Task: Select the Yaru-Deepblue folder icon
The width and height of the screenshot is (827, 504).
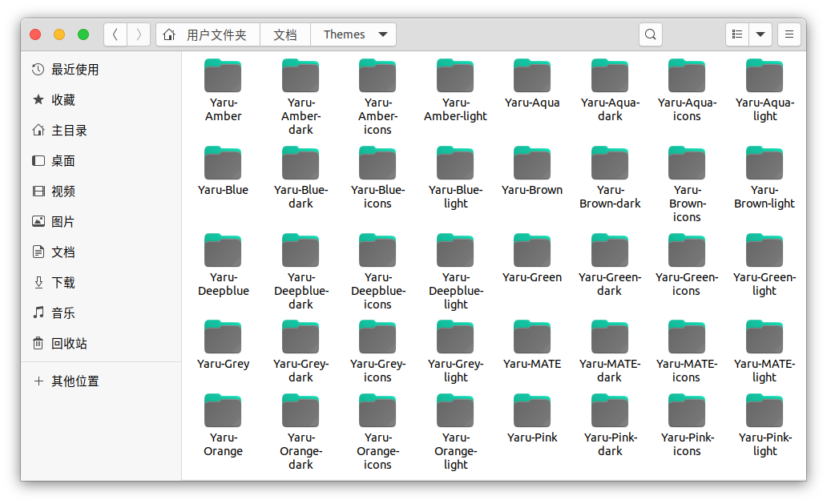Action: [x=223, y=250]
